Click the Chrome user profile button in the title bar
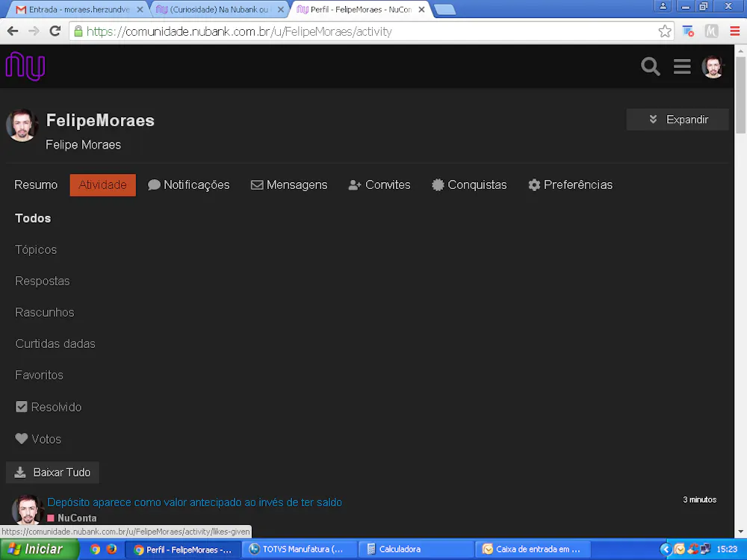 point(663,6)
